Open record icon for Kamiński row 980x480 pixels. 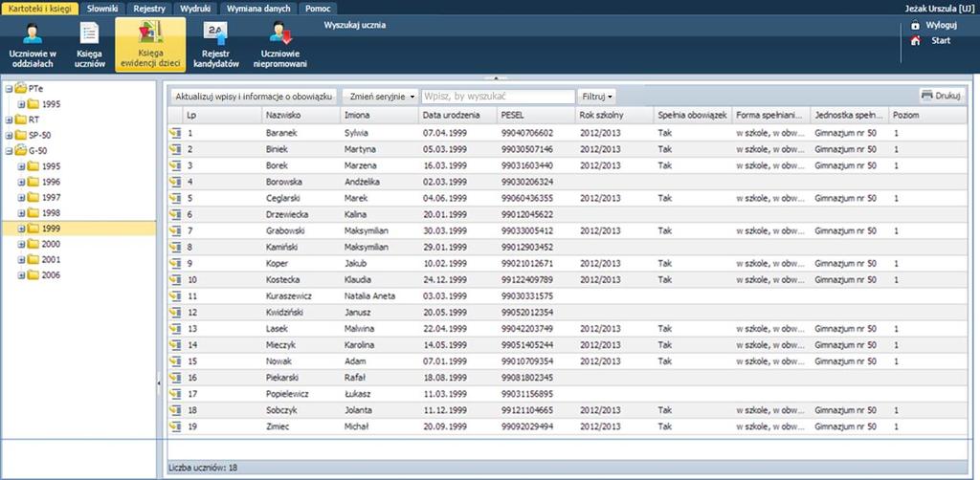click(x=175, y=248)
